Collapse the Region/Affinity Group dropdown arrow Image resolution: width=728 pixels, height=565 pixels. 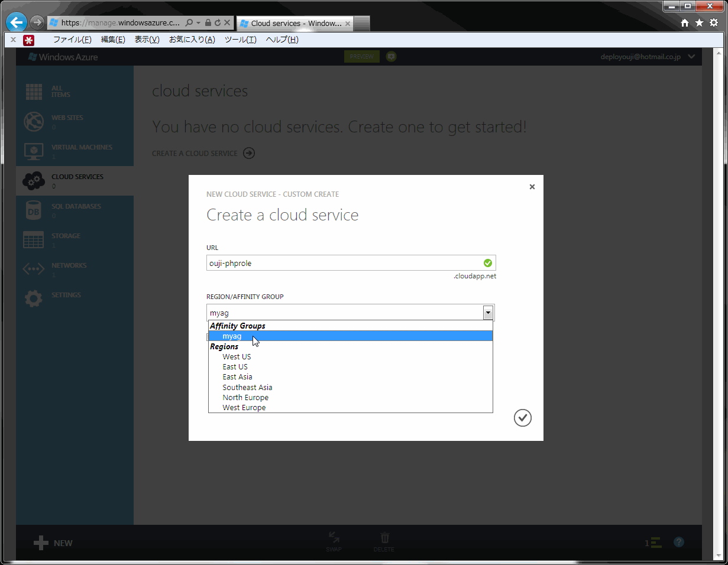click(488, 313)
